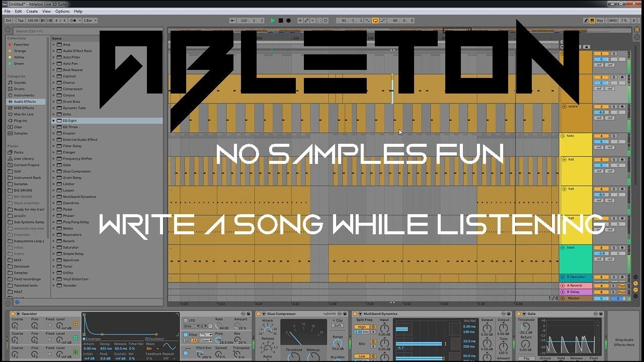644x362 pixels.
Task: Start playback with the green Play button
Action: pos(273,21)
